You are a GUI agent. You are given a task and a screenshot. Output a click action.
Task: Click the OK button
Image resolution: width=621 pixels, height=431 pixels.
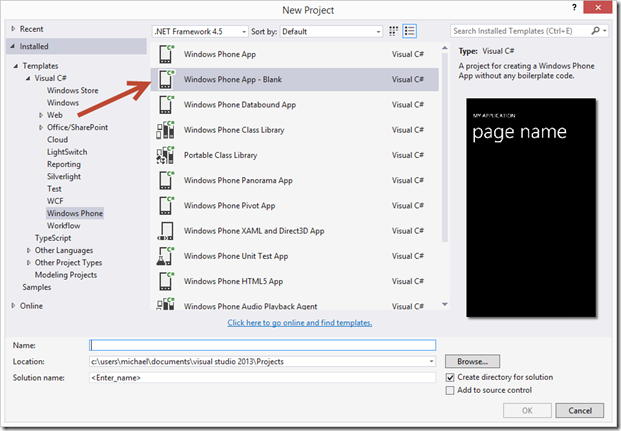(527, 410)
